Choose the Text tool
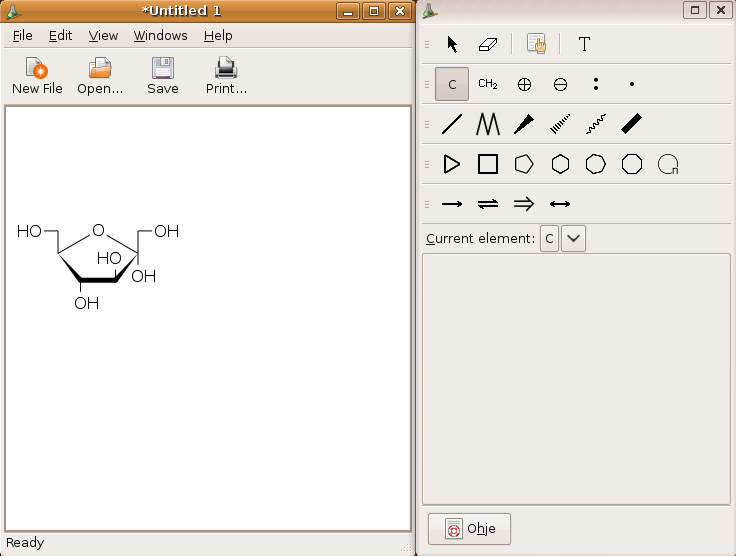The image size is (736, 556). point(584,44)
